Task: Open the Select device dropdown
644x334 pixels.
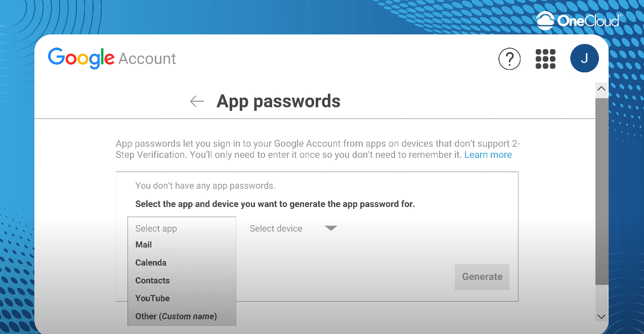Action: pyautogui.click(x=293, y=228)
